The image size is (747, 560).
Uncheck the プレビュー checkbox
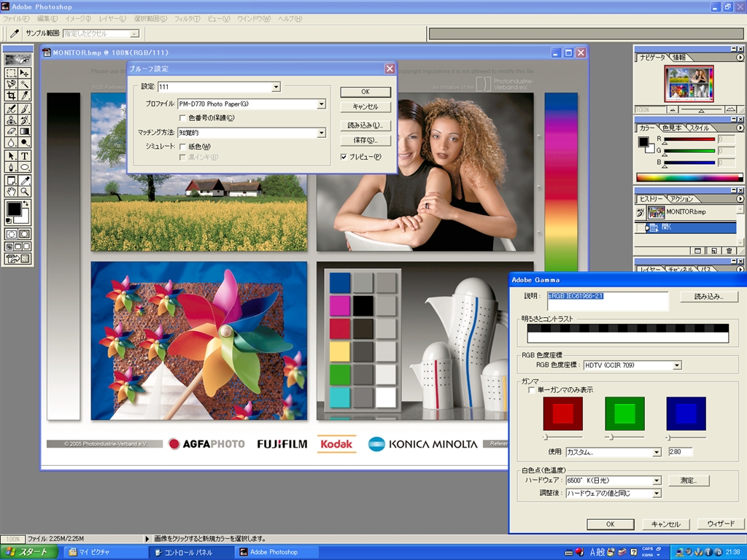[344, 157]
